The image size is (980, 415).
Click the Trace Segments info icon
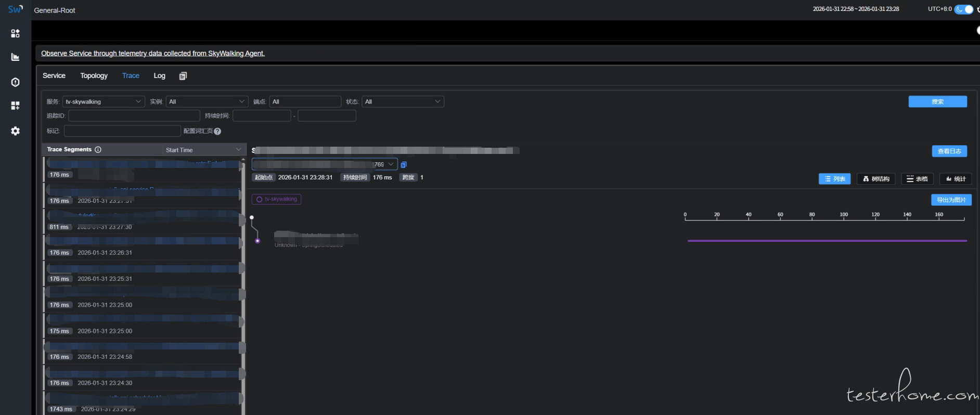[98, 150]
